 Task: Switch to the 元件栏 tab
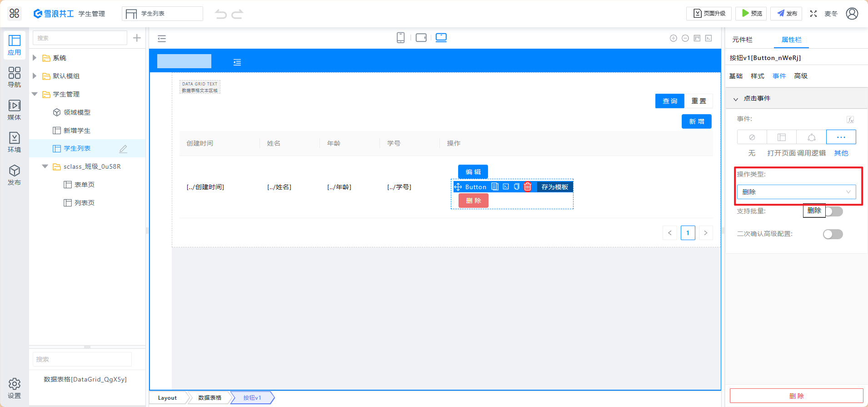point(742,40)
